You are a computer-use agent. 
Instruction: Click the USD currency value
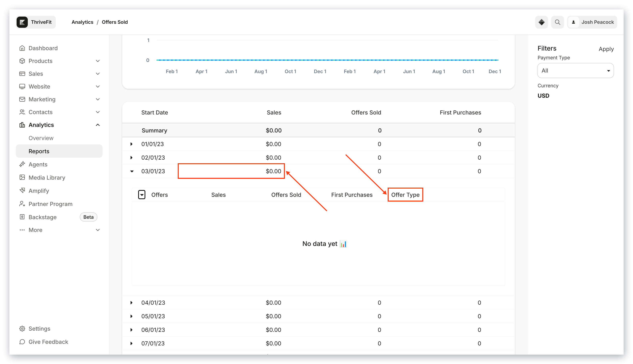tap(543, 96)
